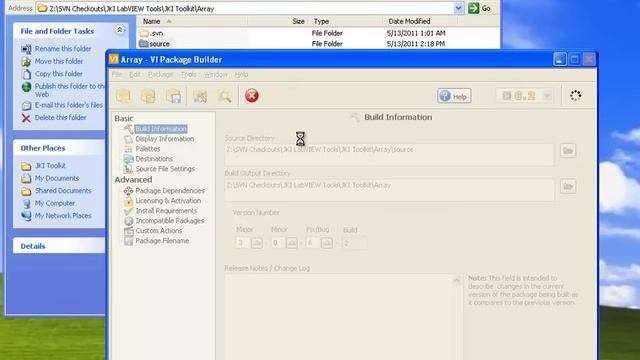Viewport: 640px width, 360px height.
Task: Select Custom Actions in the tree
Action: tap(159, 231)
